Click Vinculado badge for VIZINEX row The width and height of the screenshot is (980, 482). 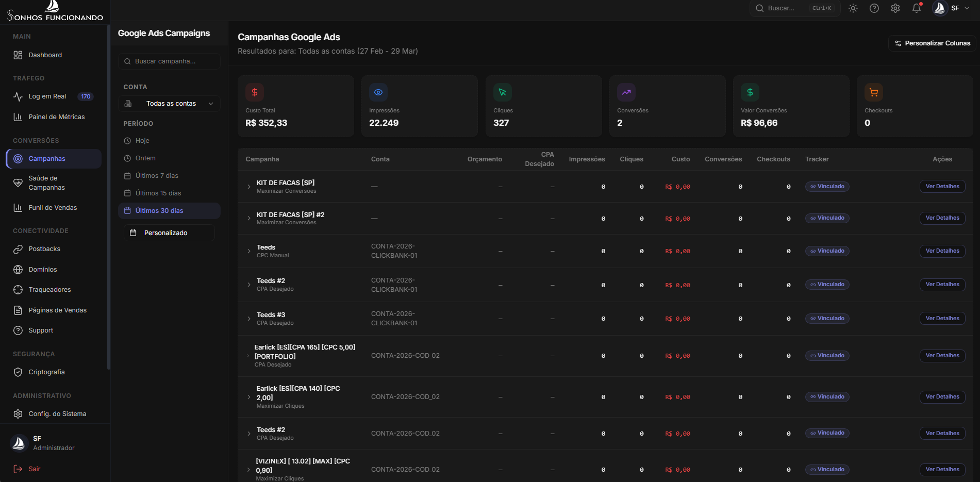pos(827,470)
